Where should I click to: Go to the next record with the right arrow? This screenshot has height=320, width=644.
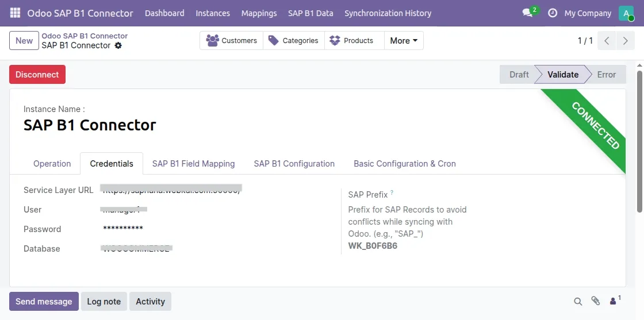coord(626,41)
